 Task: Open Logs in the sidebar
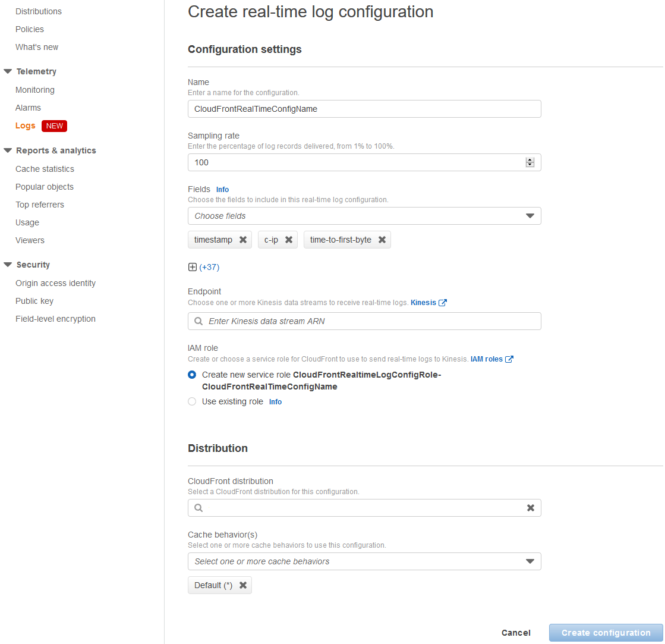click(x=26, y=125)
